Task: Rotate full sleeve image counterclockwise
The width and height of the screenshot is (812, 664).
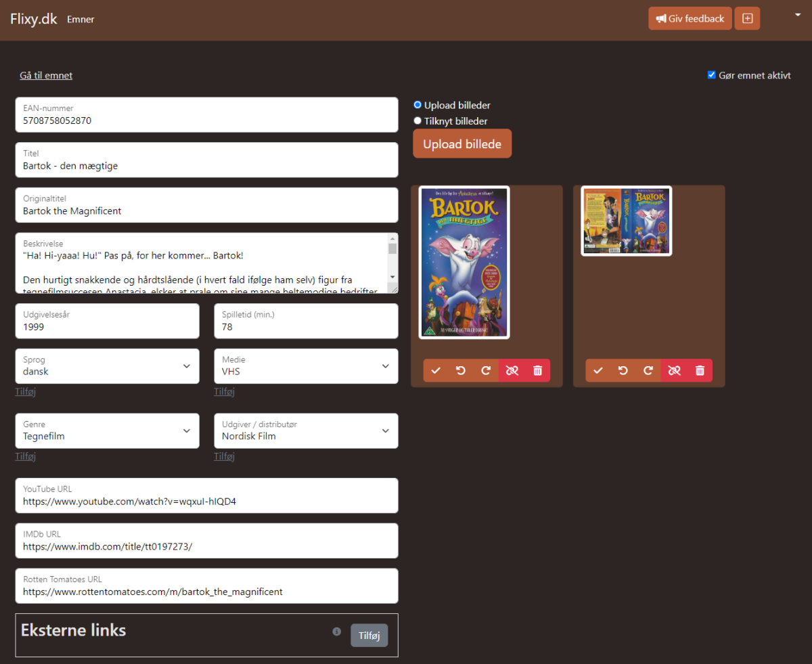Action: coord(623,370)
